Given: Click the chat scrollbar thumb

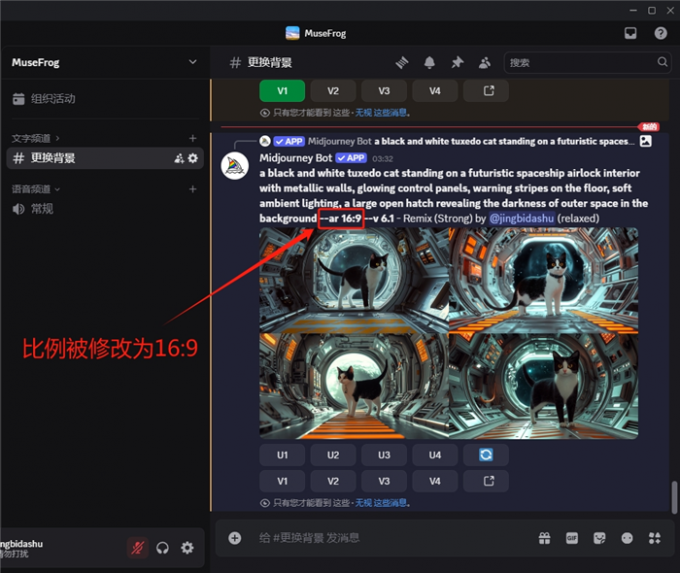Looking at the screenshot, I should point(674,498).
